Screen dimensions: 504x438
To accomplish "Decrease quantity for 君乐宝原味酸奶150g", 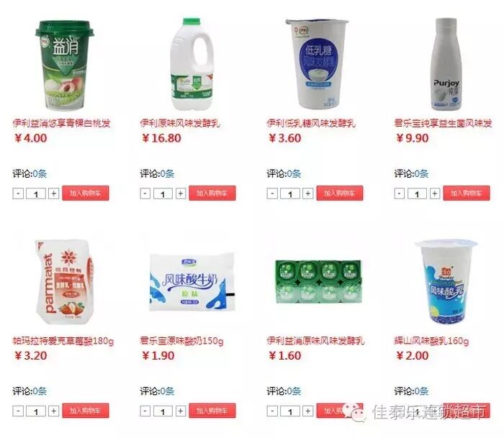I will click(x=145, y=411).
